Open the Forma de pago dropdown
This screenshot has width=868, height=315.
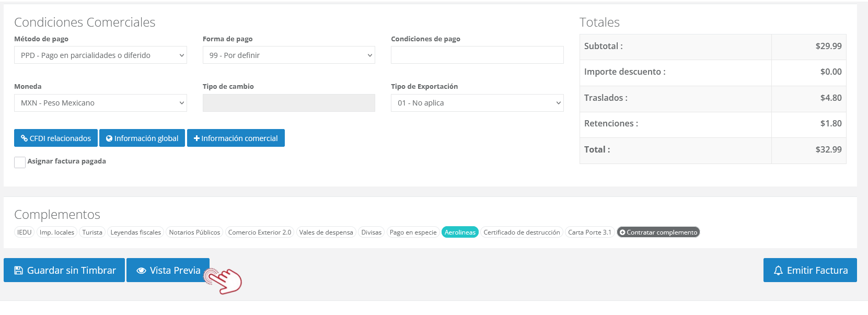289,55
